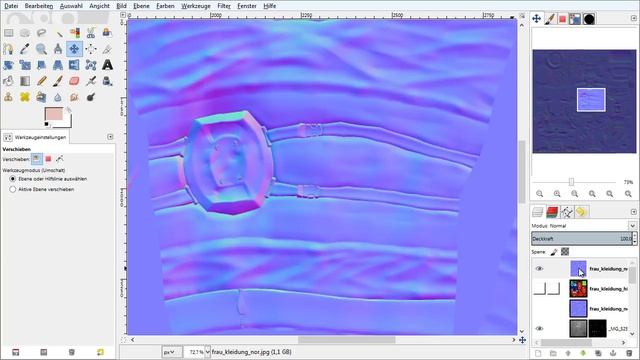Set Verschieben target to selection
The height and width of the screenshot is (360, 640).
(x=48, y=159)
